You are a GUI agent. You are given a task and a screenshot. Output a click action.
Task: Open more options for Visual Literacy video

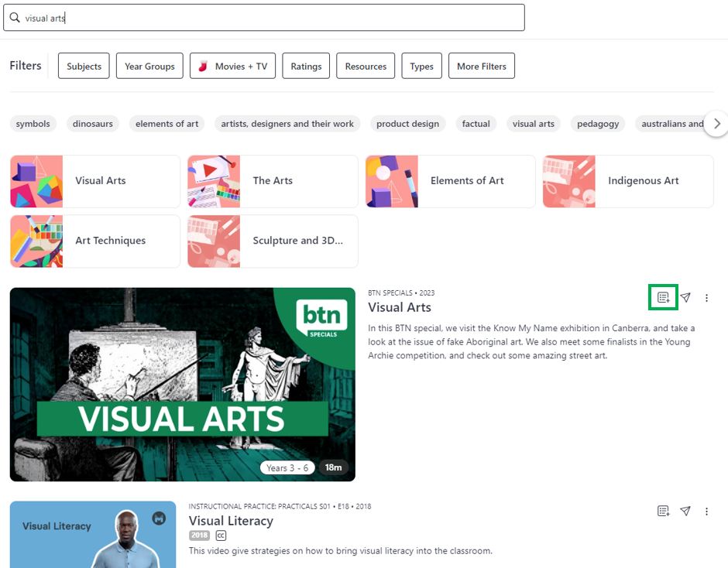point(706,512)
